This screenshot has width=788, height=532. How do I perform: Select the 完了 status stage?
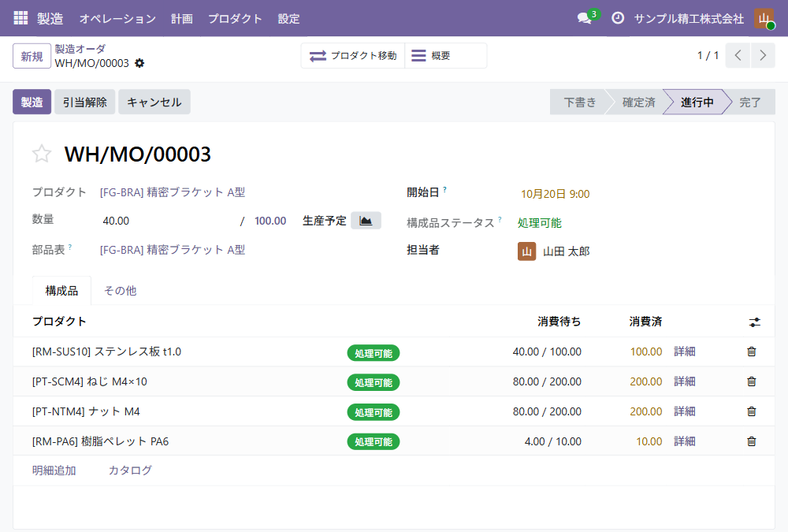750,102
